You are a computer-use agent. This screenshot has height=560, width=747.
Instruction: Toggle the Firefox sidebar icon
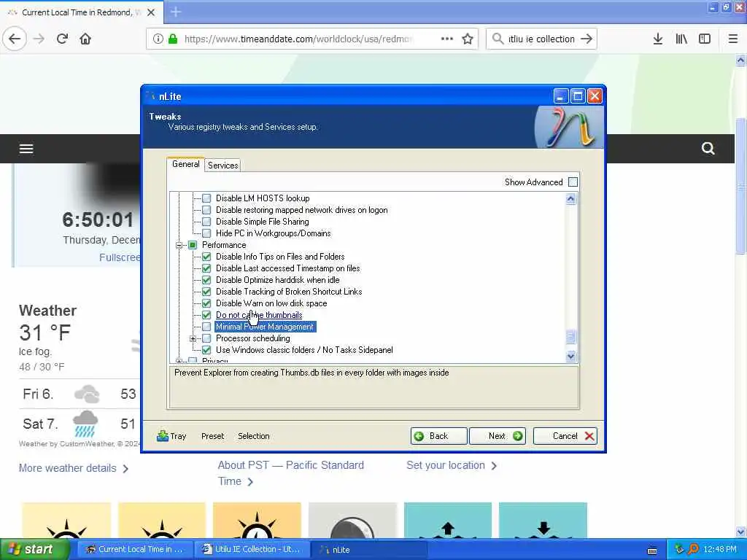(x=705, y=39)
